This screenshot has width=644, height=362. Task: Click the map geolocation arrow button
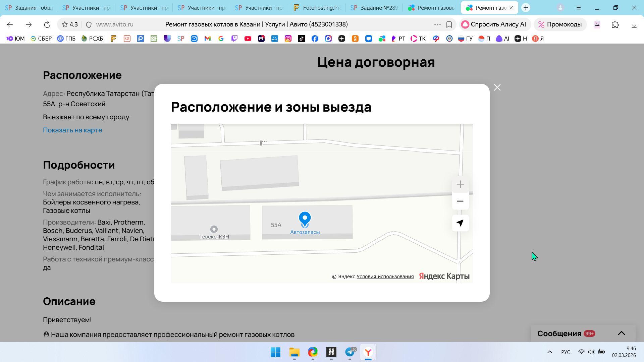(x=460, y=223)
